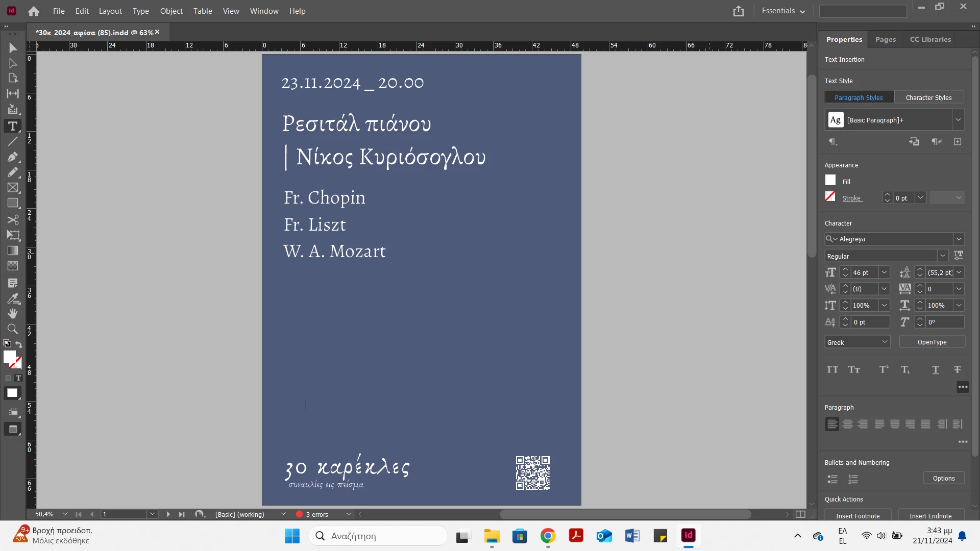Image resolution: width=980 pixels, height=551 pixels.
Task: Open the Object menu
Action: click(171, 11)
